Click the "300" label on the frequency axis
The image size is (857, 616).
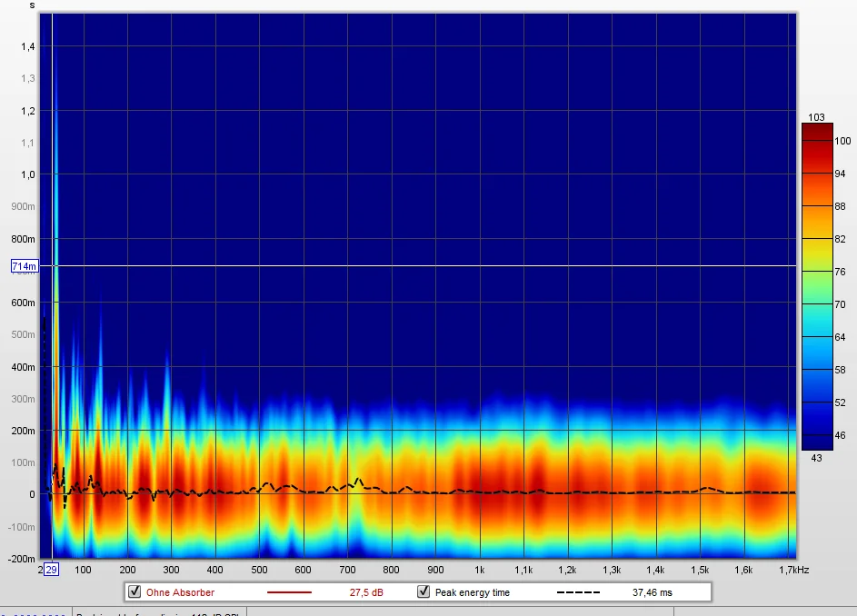(171, 570)
